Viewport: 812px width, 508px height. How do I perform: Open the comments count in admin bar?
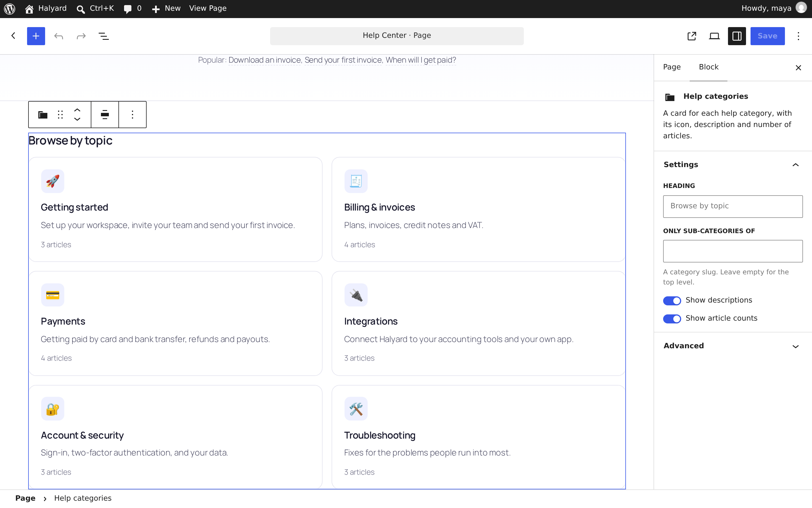(133, 8)
